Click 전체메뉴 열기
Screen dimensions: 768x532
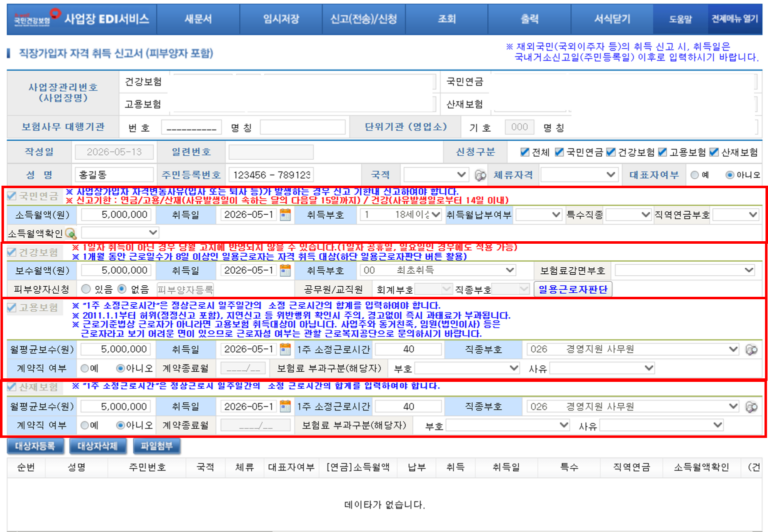click(735, 19)
